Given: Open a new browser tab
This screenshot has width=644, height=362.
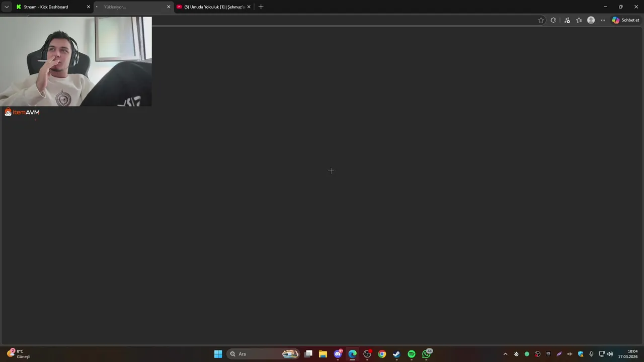Looking at the screenshot, I should [261, 7].
